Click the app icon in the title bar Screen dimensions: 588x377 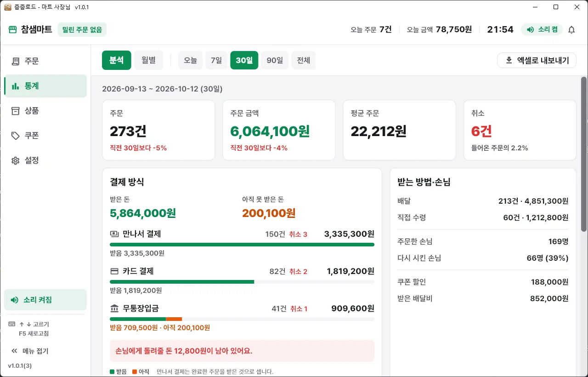coord(8,7)
